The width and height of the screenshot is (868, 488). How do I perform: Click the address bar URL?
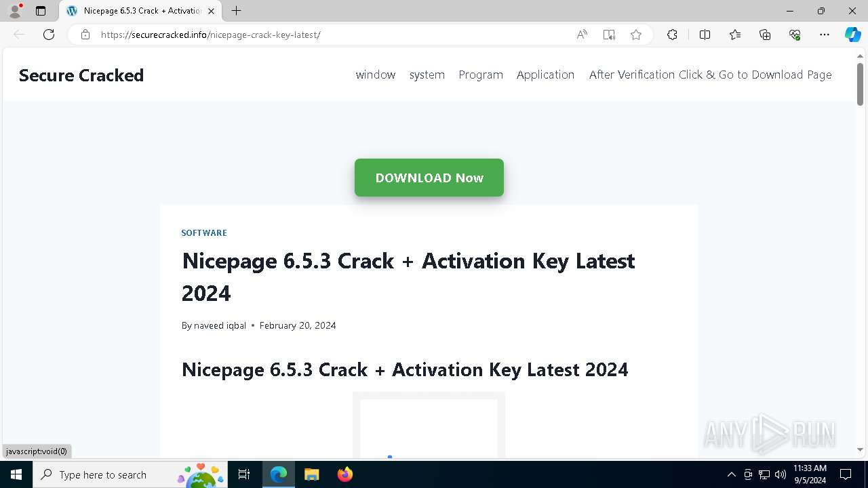[210, 35]
